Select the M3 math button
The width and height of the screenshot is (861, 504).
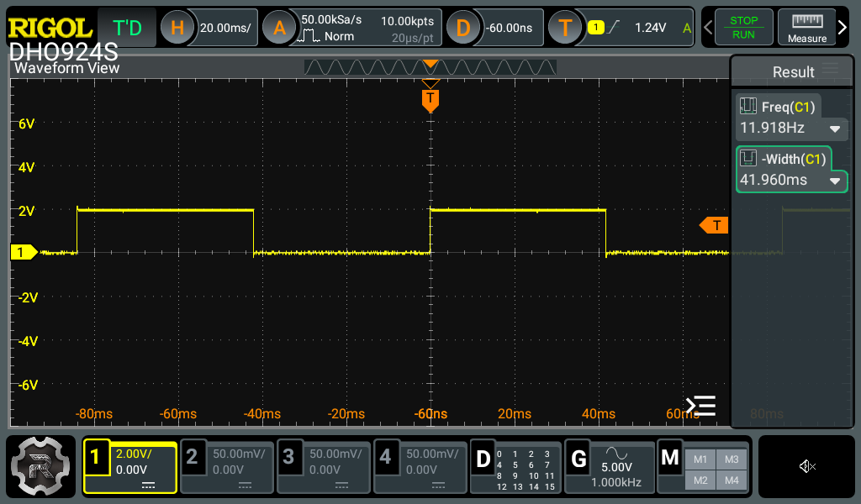click(x=732, y=459)
